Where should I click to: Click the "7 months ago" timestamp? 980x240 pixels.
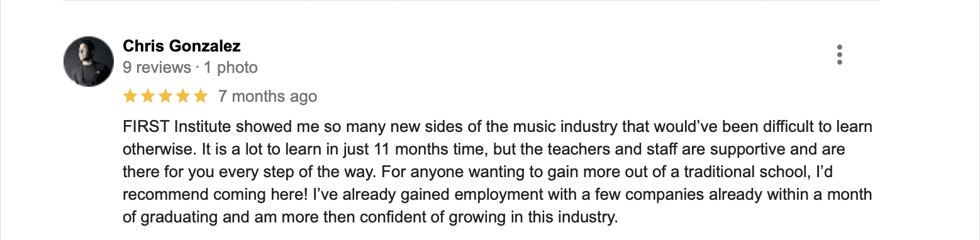pyautogui.click(x=267, y=96)
